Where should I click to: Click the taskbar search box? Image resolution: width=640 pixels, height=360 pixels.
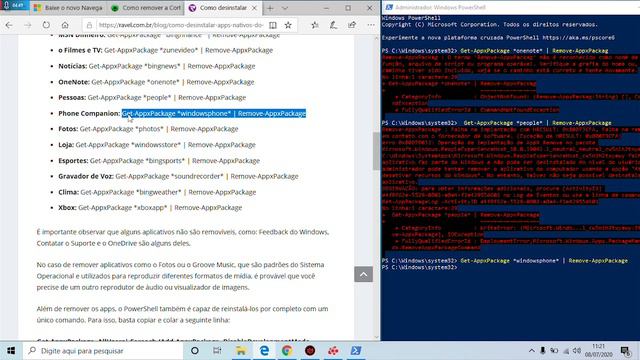pyautogui.click(x=103, y=351)
